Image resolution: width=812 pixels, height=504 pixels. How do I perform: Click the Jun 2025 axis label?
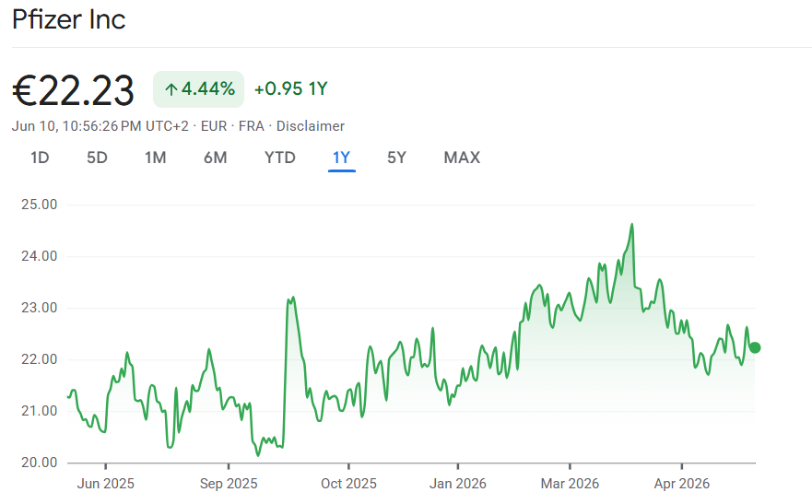[x=106, y=484]
